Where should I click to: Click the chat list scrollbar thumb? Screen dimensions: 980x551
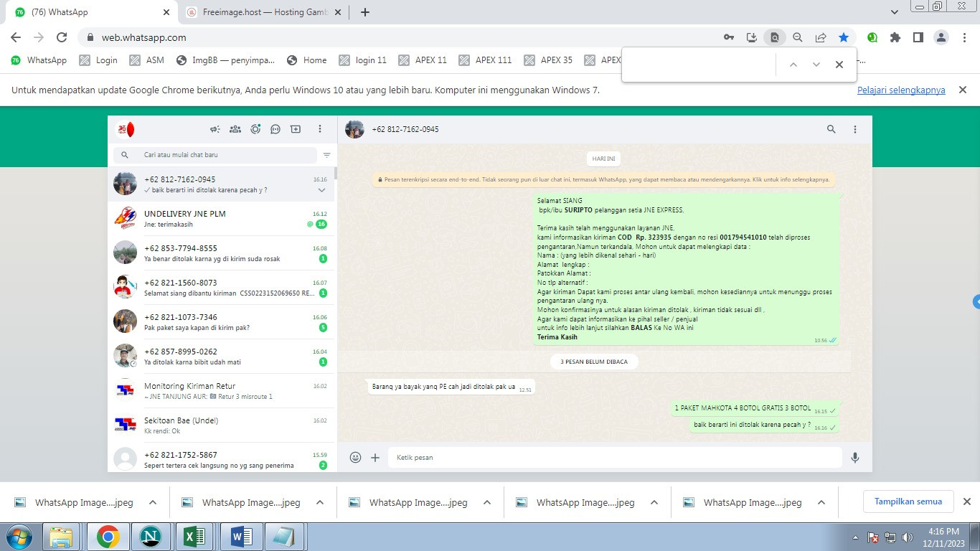[x=336, y=173]
